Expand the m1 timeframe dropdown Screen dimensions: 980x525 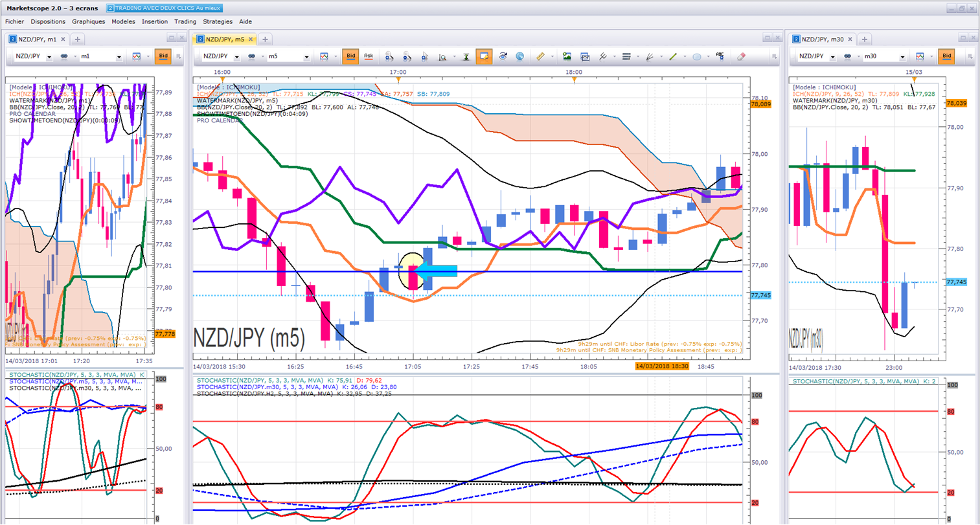(x=119, y=57)
